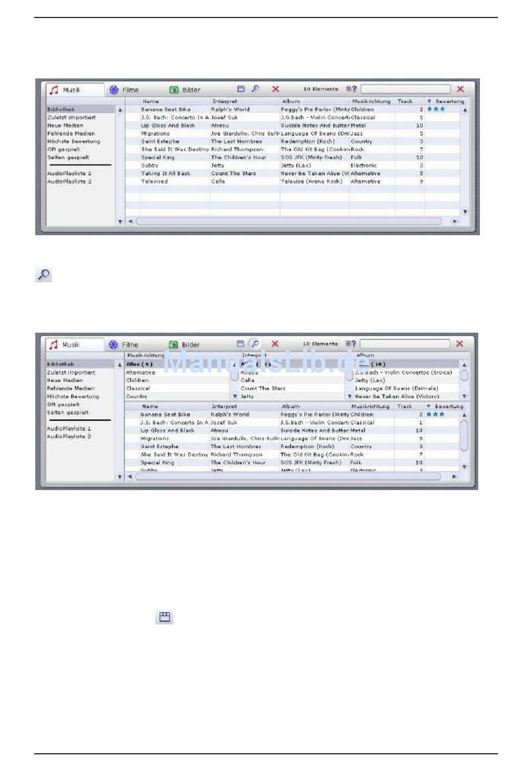Open the view layout icon in lower window
The image size is (532, 783).
(241, 344)
